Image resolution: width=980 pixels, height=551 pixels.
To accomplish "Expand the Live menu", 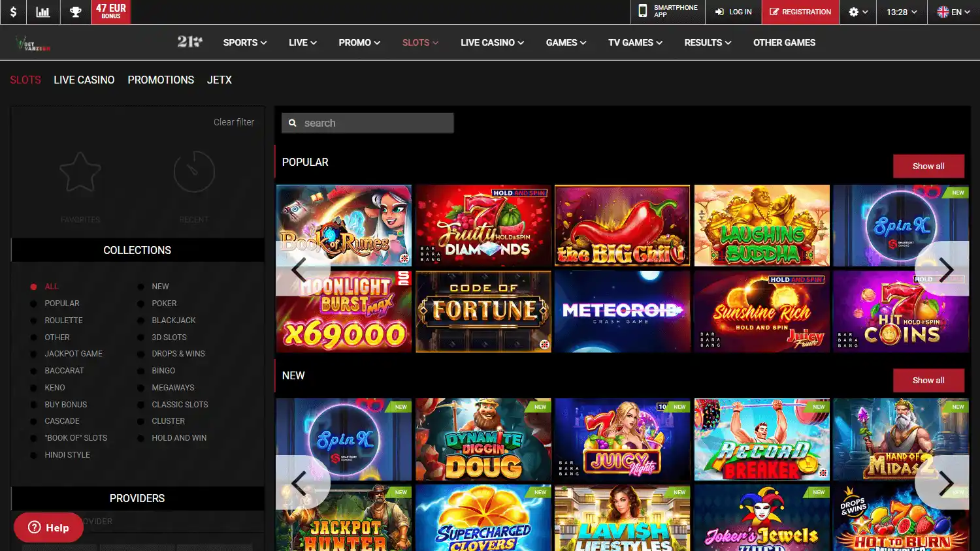I will point(302,42).
